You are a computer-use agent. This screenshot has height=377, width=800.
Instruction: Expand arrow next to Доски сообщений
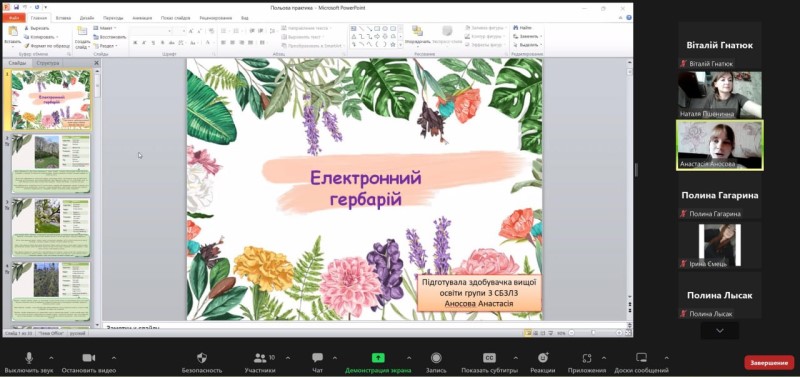coord(666,358)
